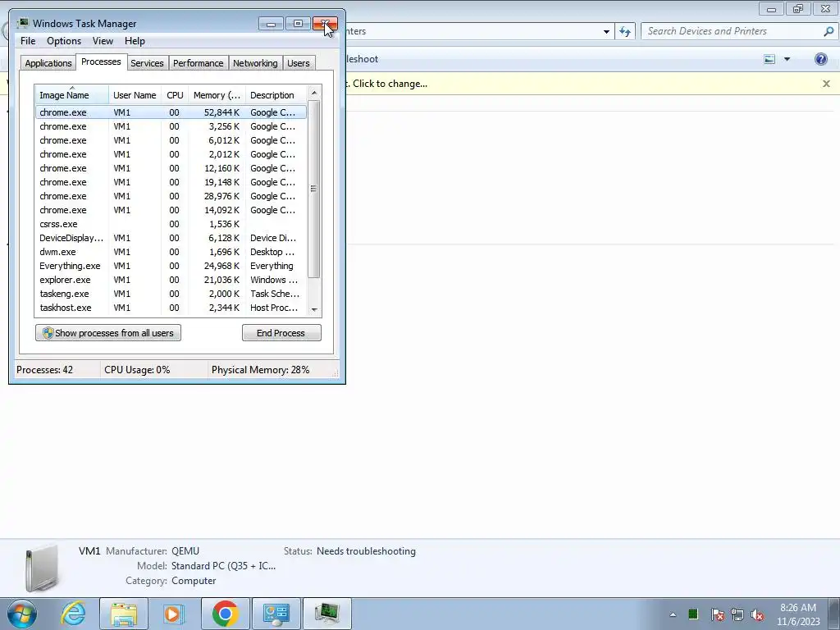Viewport: 840px width, 630px height.
Task: Sort by the Memory column header
Action: [217, 95]
